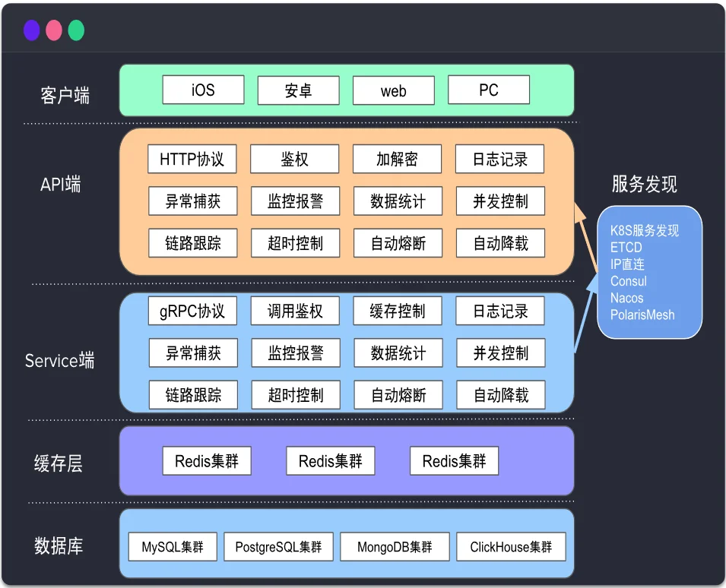Screen dimensions: 726x588
Task: Click the 调用鉴权 box
Action: tap(296, 311)
